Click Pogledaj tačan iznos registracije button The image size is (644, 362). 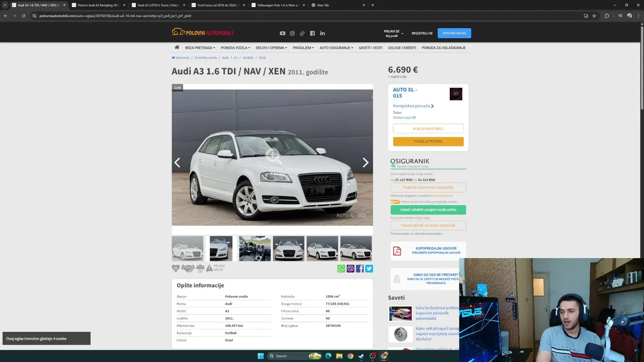coord(428,187)
